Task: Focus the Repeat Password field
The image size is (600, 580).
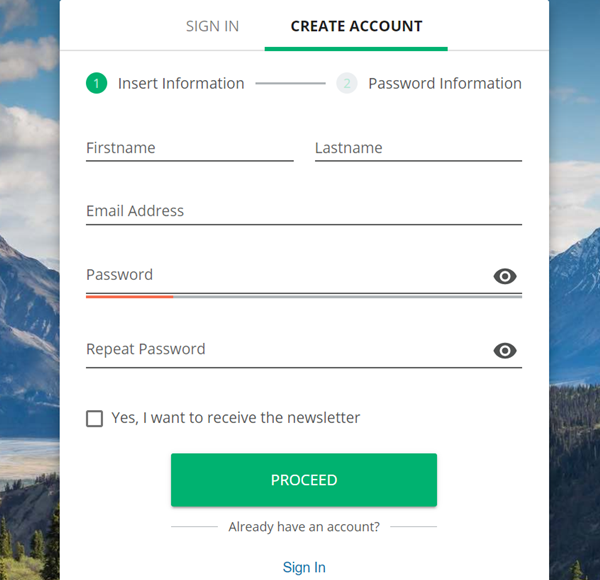Action: [x=285, y=349]
